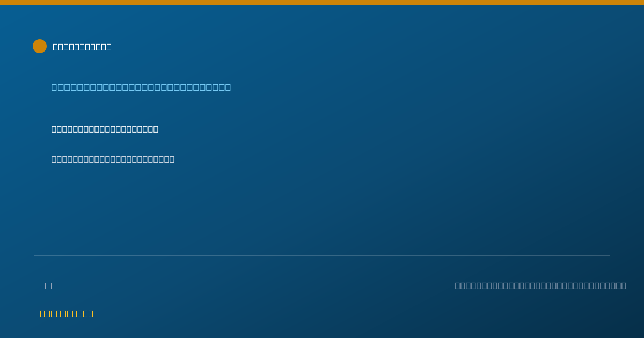Click the pale gray description line below subtitle
This screenshot has width=644, height=338.
(x=113, y=159)
